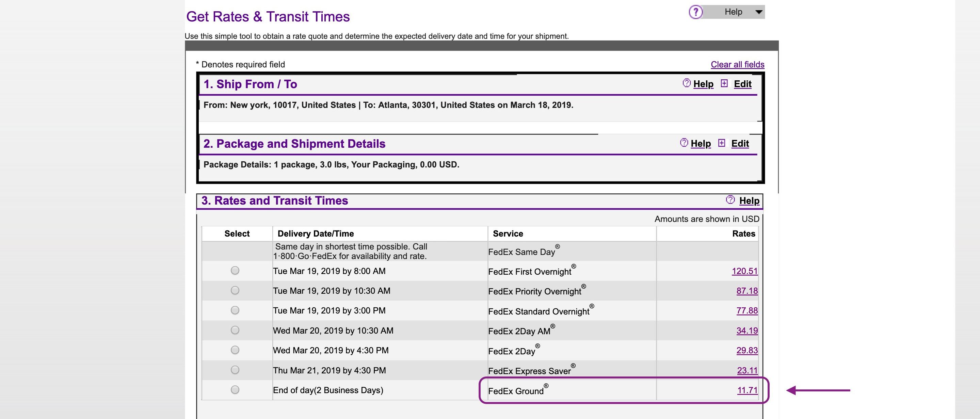Click the expand icon next to Ship From/To
Image resolution: width=980 pixels, height=419 pixels.
[722, 83]
